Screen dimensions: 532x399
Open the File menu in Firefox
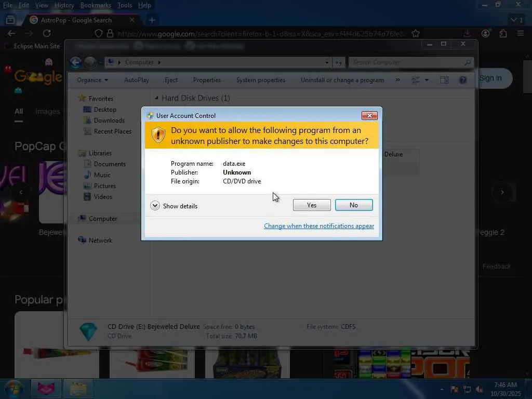tap(7, 5)
